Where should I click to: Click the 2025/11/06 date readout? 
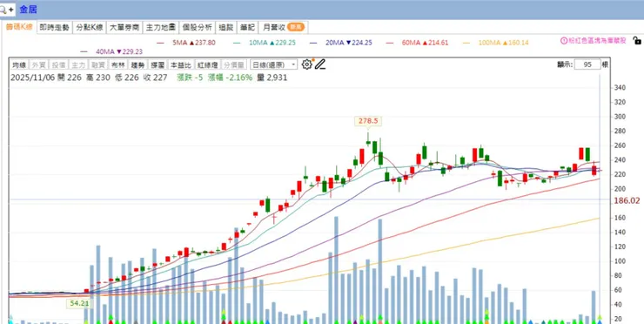click(x=32, y=78)
